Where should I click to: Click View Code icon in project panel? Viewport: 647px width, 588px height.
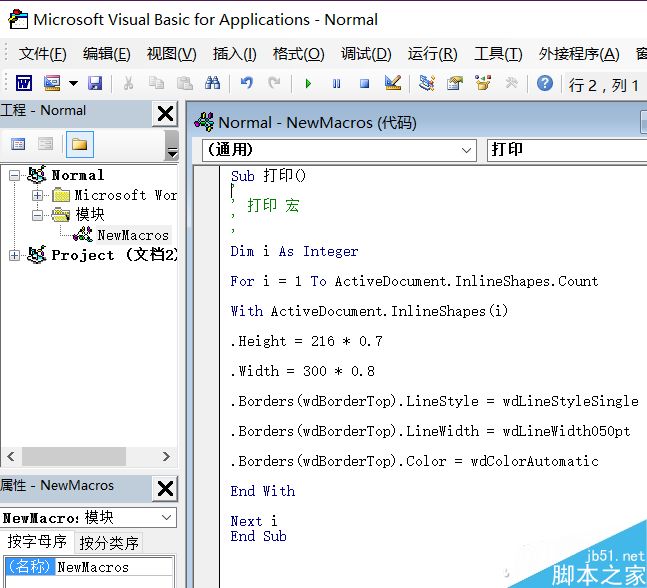(18, 144)
